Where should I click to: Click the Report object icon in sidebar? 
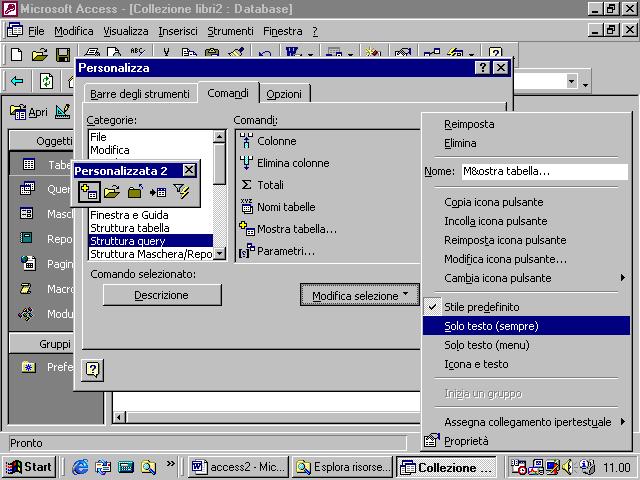tap(27, 238)
